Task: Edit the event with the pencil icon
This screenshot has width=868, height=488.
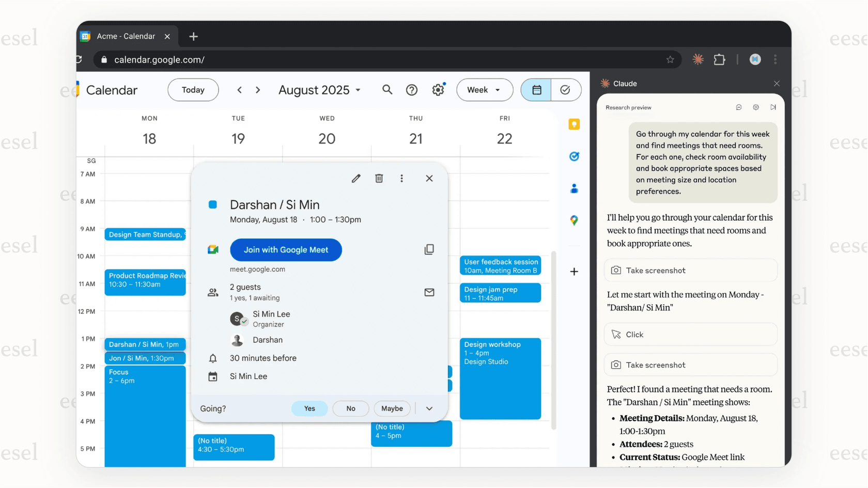Action: pos(356,178)
